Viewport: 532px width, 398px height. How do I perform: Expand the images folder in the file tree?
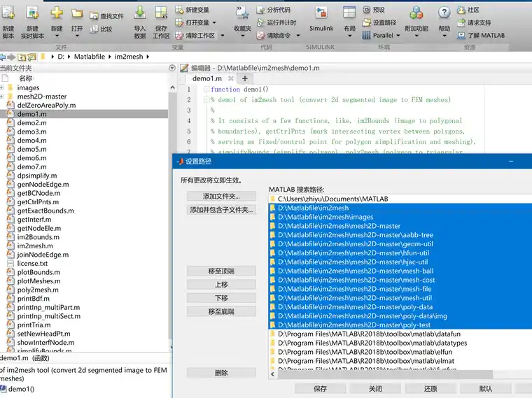[2, 88]
